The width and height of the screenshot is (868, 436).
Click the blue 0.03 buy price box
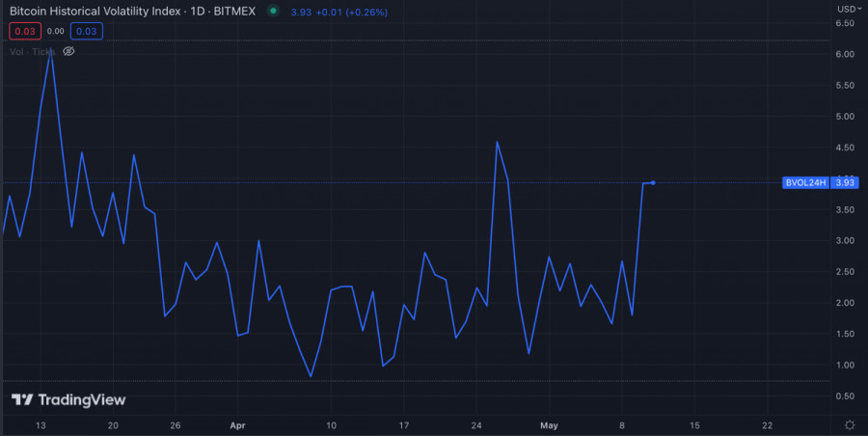pyautogui.click(x=87, y=31)
